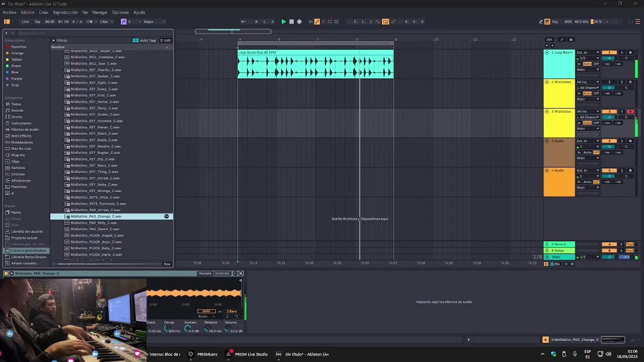
Task: Toggle the Arrangement Loop switch
Action: [385, 22]
